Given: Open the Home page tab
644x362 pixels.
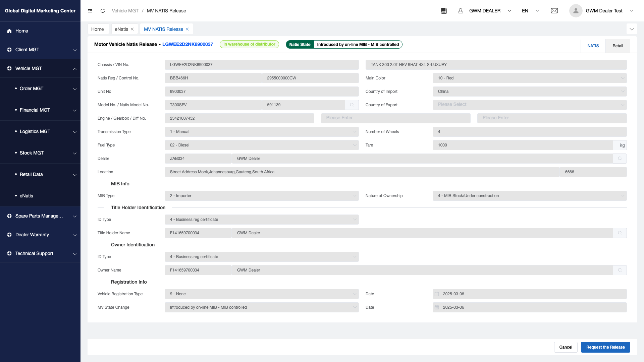Looking at the screenshot, I should click(x=98, y=29).
